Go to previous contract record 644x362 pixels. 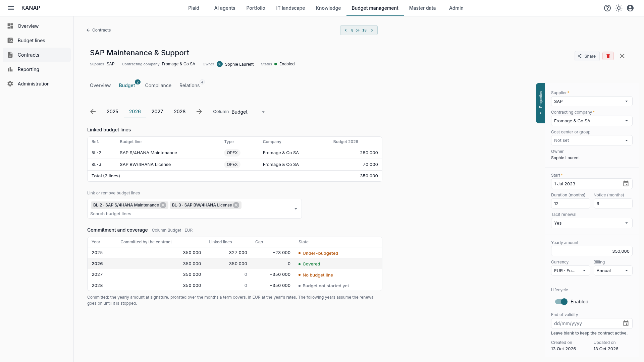[x=346, y=30]
